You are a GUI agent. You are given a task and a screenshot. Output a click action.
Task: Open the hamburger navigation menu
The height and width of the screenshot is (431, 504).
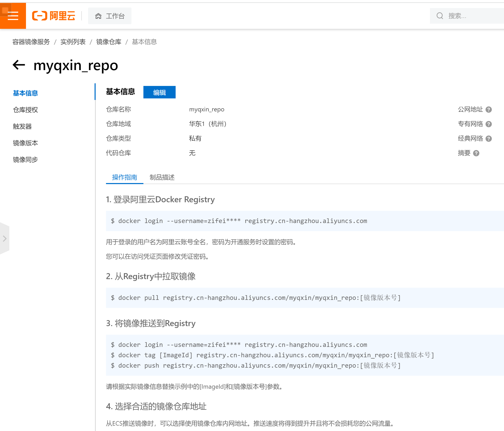coord(13,16)
